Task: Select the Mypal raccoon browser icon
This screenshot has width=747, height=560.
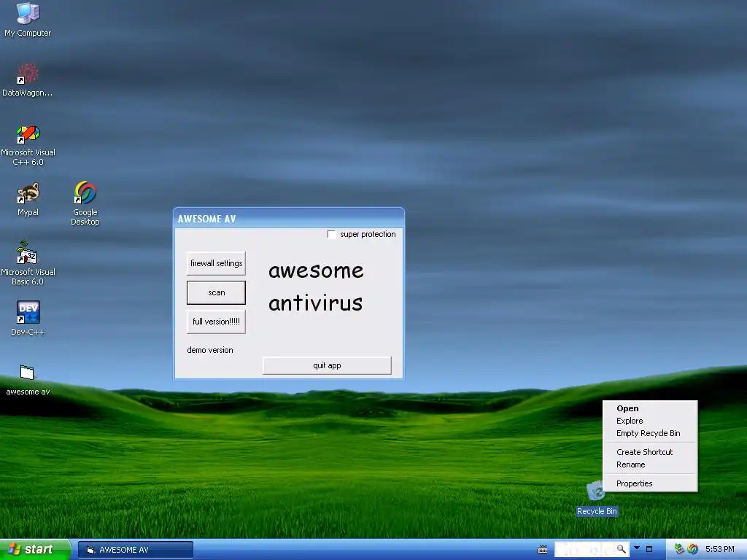Action: (x=28, y=199)
